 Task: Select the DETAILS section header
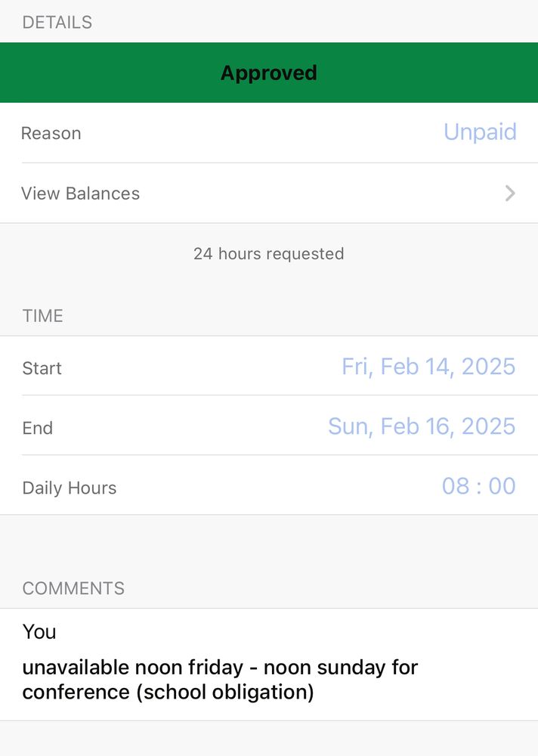click(57, 22)
